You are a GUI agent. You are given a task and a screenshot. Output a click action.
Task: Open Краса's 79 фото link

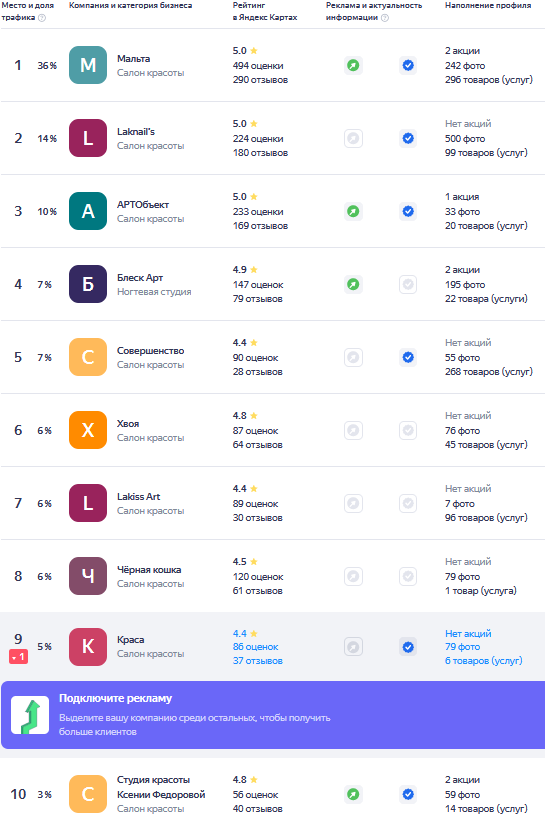click(462, 647)
